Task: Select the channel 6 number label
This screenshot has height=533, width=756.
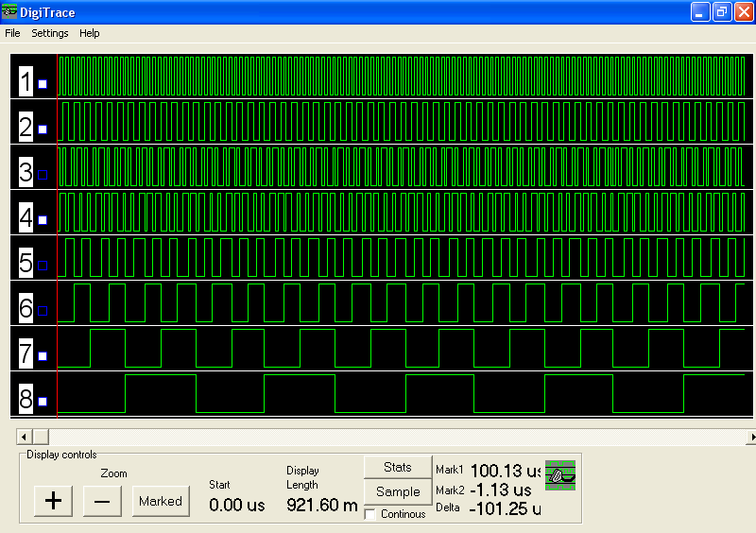Action: [x=26, y=308]
